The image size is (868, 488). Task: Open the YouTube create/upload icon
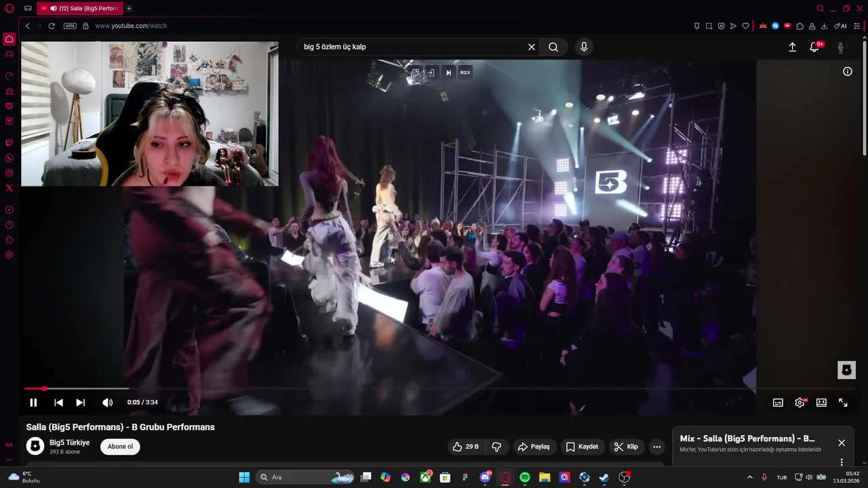[x=792, y=47]
